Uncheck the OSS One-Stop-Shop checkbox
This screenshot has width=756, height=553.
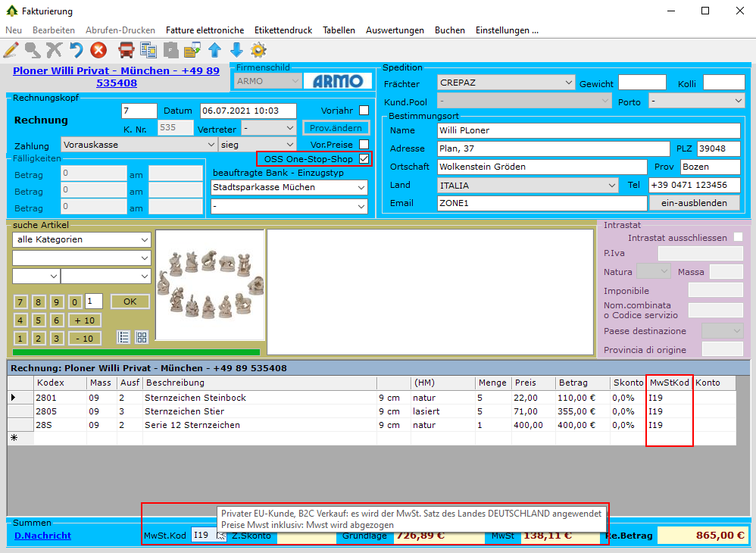(364, 159)
